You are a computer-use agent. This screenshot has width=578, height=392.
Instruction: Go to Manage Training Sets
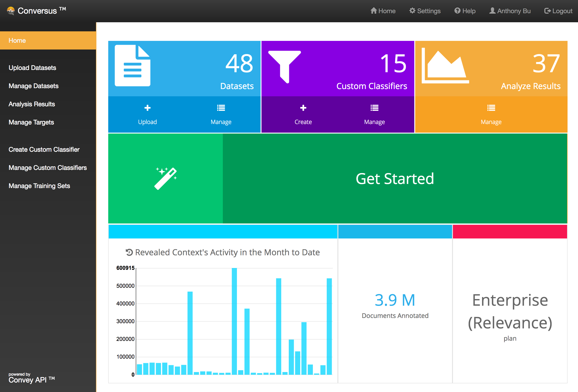pos(39,186)
